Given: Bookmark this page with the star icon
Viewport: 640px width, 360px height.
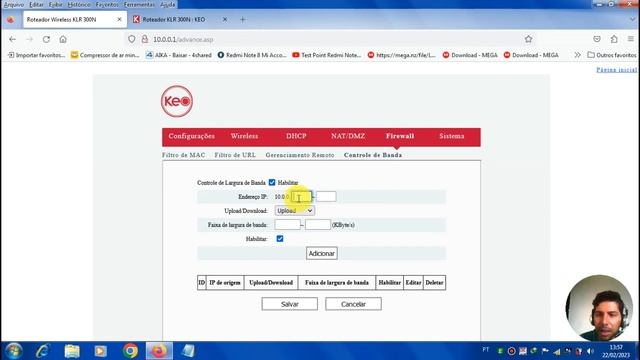Looking at the screenshot, I should (529, 39).
